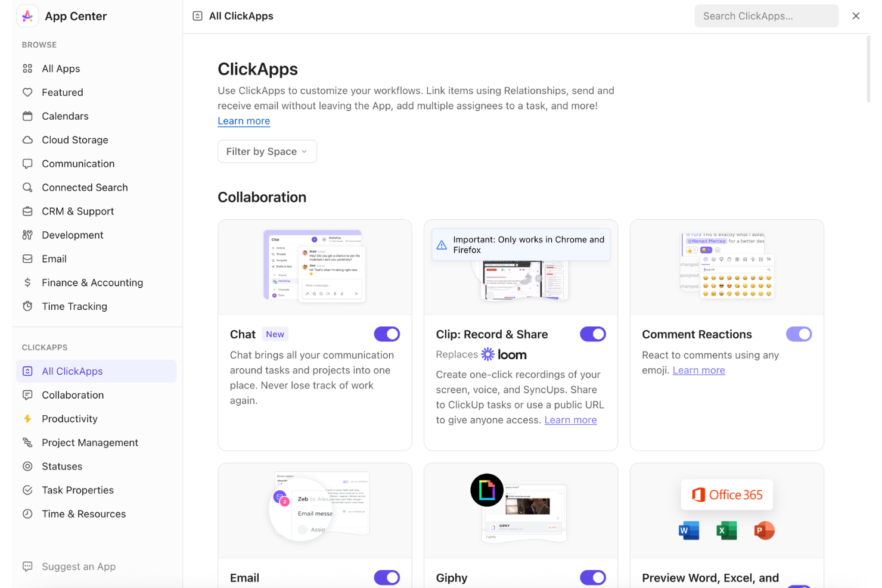
Task: Select Finance & Accounting in the sidebar
Action: [x=92, y=282]
